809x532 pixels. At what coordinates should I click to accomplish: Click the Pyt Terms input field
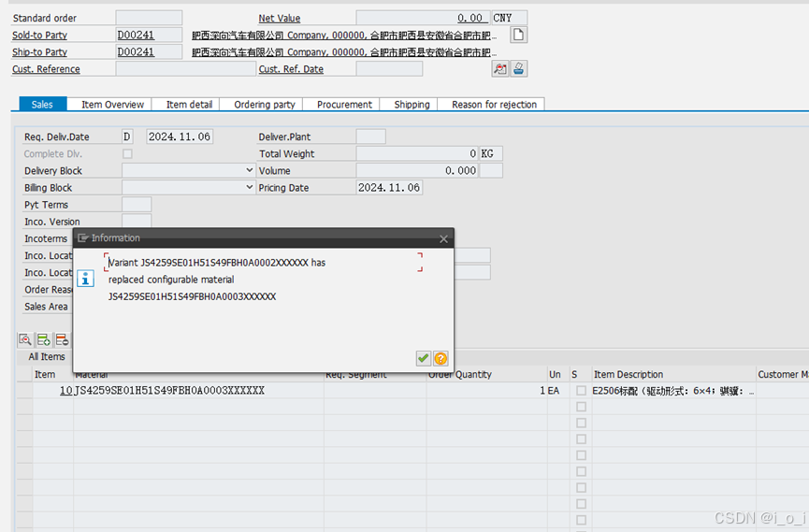(137, 205)
